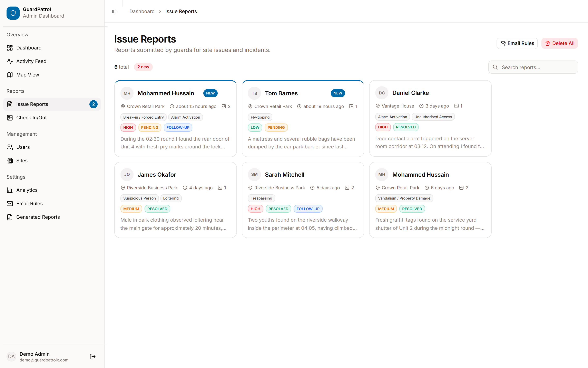The image size is (588, 368).
Task: Click the Fly-tipping tag
Action: (260, 117)
